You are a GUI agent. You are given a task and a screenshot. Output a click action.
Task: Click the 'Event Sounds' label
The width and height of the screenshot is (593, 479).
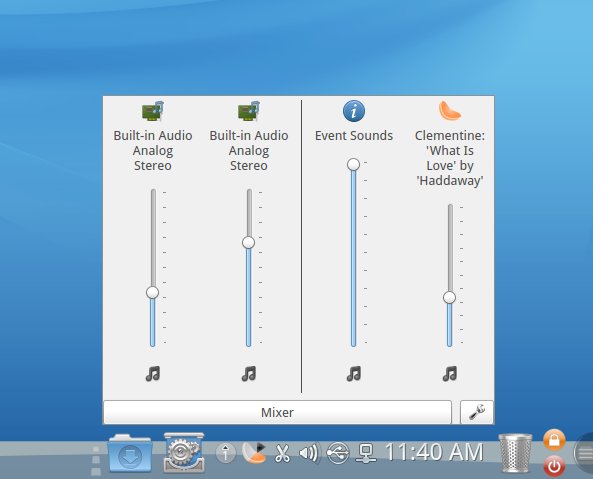coord(354,135)
